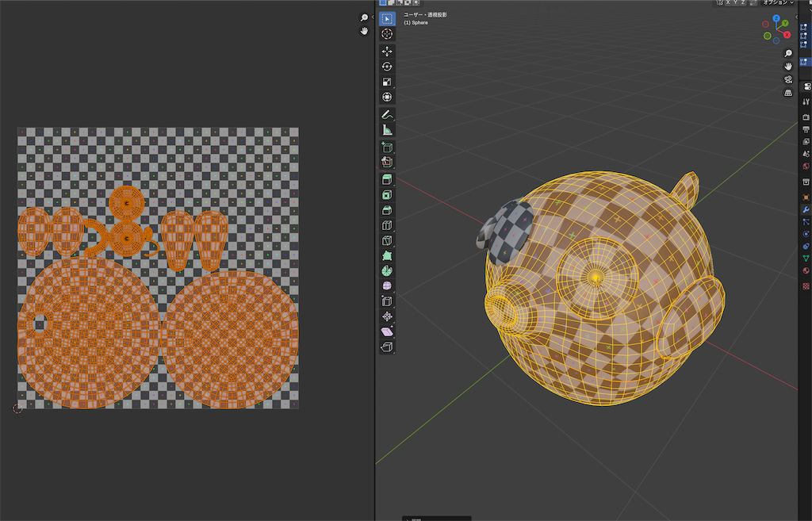Click the UV editor zoom magnifier icon
The width and height of the screenshot is (812, 521).
pos(364,17)
